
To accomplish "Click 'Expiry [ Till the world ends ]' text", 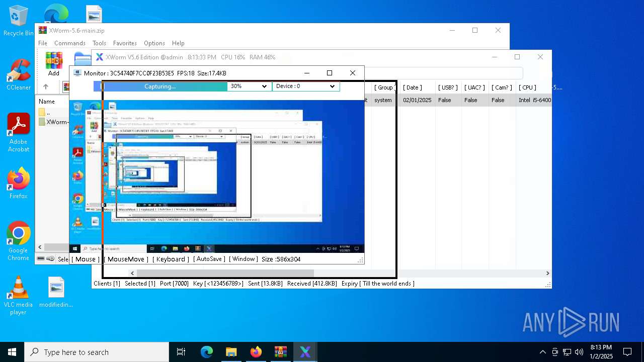I will [x=378, y=284].
